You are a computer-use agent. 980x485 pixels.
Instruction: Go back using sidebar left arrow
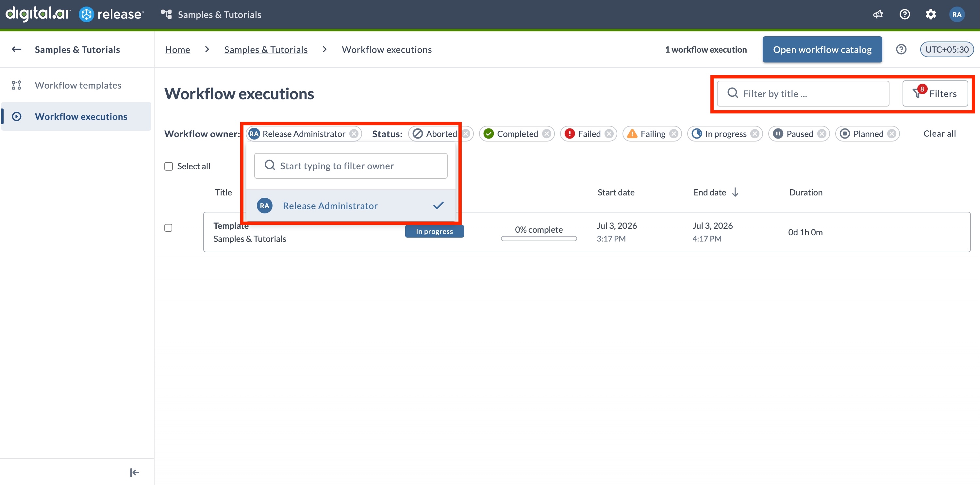tap(16, 49)
